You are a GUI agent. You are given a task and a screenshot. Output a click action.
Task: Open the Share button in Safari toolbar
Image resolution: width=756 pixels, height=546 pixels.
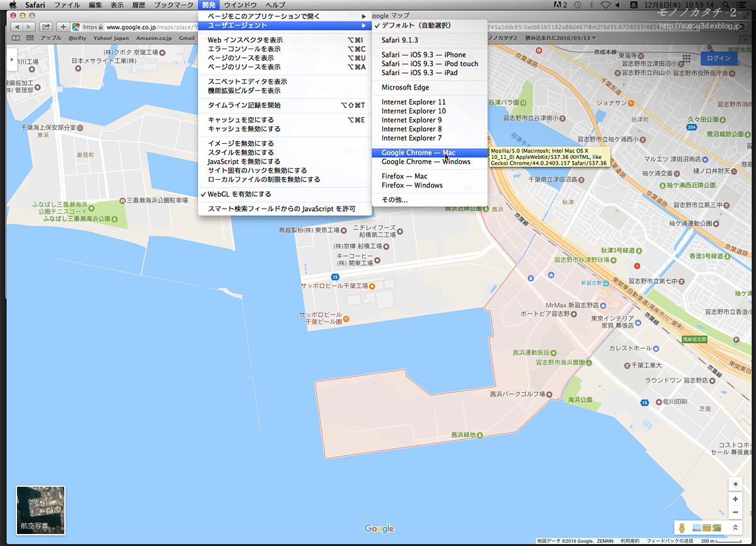coord(47,27)
